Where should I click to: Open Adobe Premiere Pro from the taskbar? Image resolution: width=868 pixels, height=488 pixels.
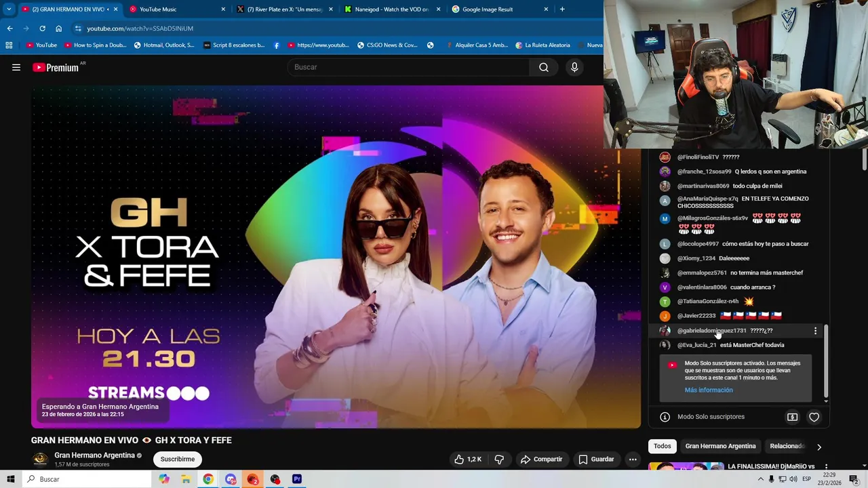(297, 479)
